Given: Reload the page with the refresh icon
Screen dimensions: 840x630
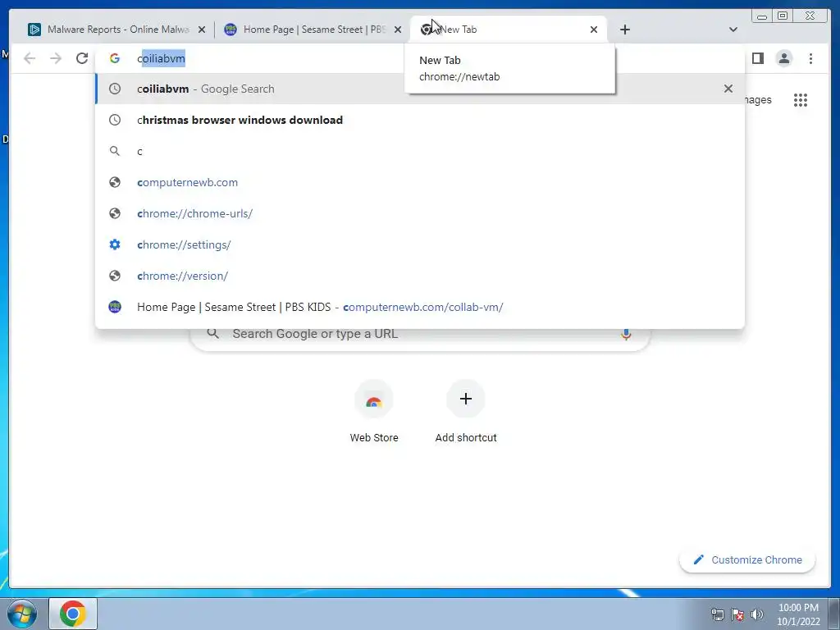Looking at the screenshot, I should click(x=82, y=58).
